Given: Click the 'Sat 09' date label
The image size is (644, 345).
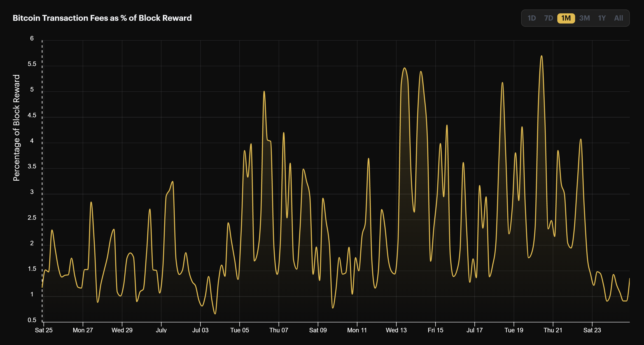Looking at the screenshot, I should pyautogui.click(x=318, y=330).
